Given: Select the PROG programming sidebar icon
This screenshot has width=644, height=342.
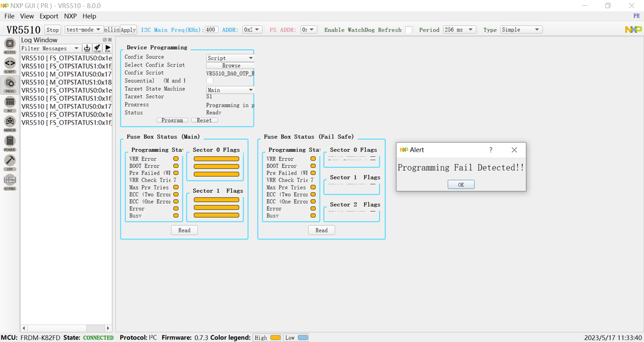Looking at the screenshot, I should click(10, 85).
